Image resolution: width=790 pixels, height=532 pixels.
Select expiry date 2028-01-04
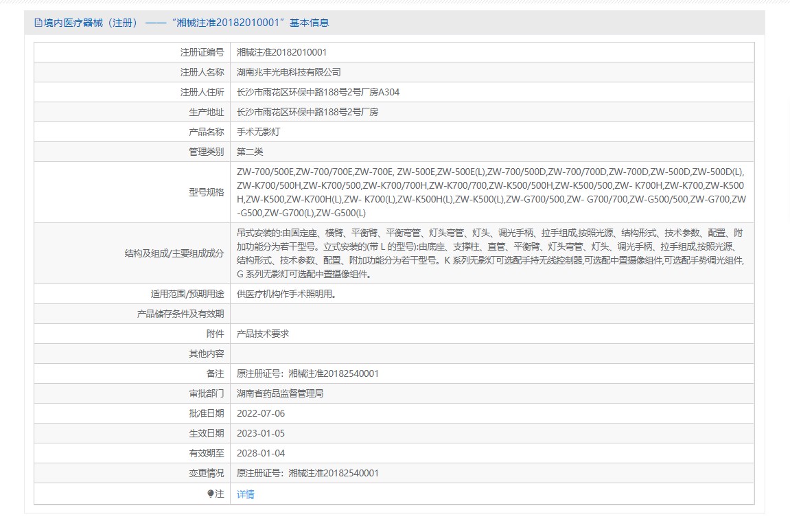tap(261, 454)
